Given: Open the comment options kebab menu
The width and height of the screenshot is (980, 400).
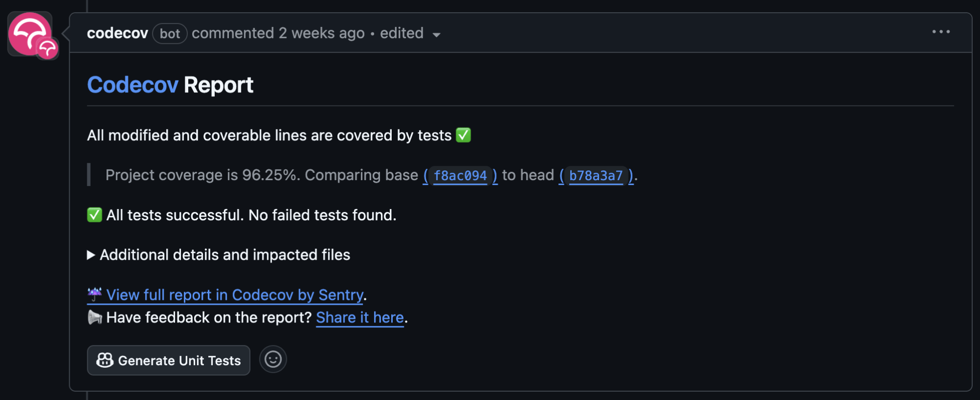Looking at the screenshot, I should click(941, 31).
